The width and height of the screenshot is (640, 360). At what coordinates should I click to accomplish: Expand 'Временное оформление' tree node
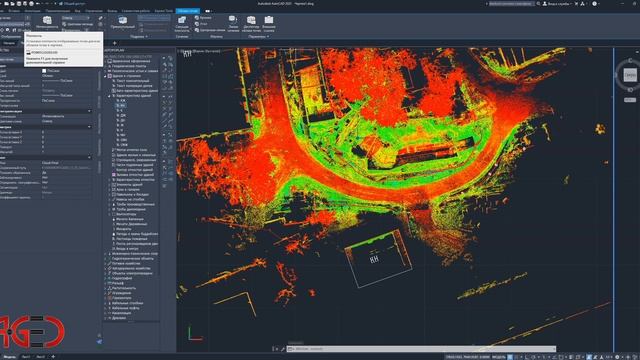[105, 61]
